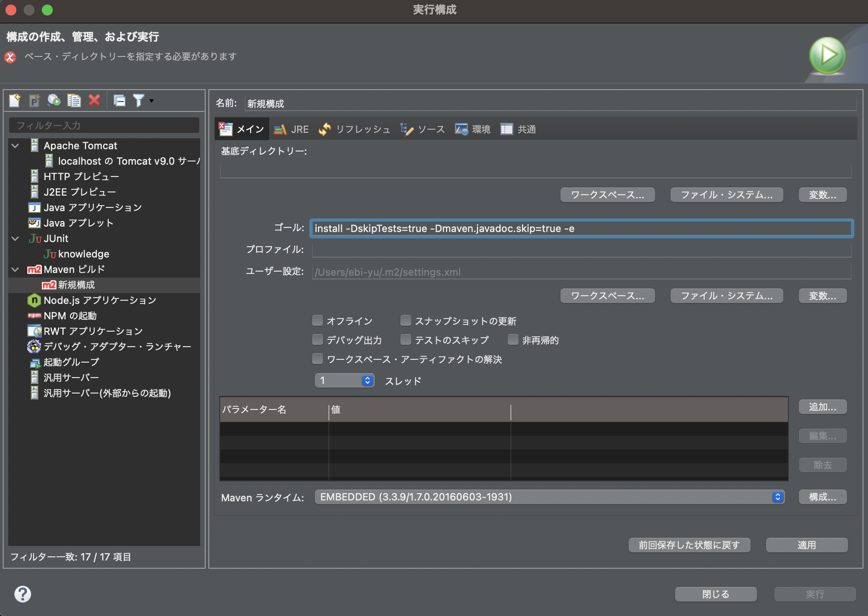The height and width of the screenshot is (616, 868).
Task: Click the 適用 button
Action: (x=806, y=545)
